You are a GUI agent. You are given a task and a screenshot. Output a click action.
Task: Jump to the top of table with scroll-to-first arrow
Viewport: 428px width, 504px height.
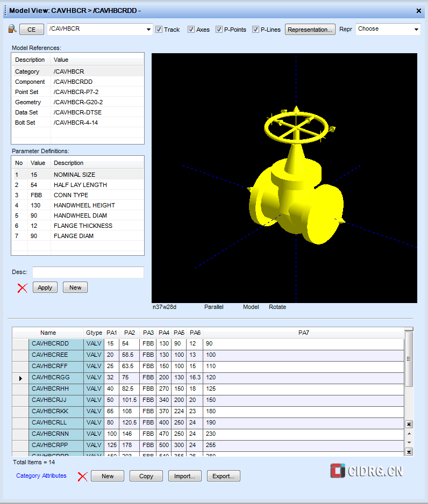tap(409, 424)
